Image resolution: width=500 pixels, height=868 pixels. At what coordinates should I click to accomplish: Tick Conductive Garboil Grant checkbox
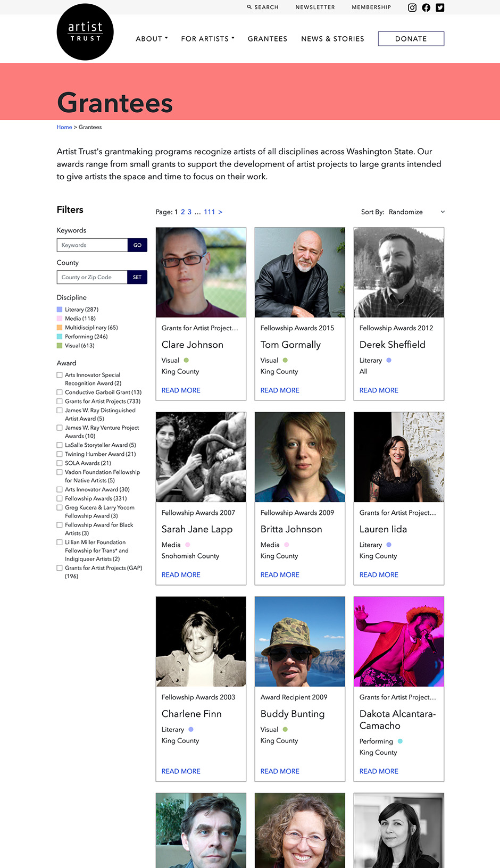60,392
